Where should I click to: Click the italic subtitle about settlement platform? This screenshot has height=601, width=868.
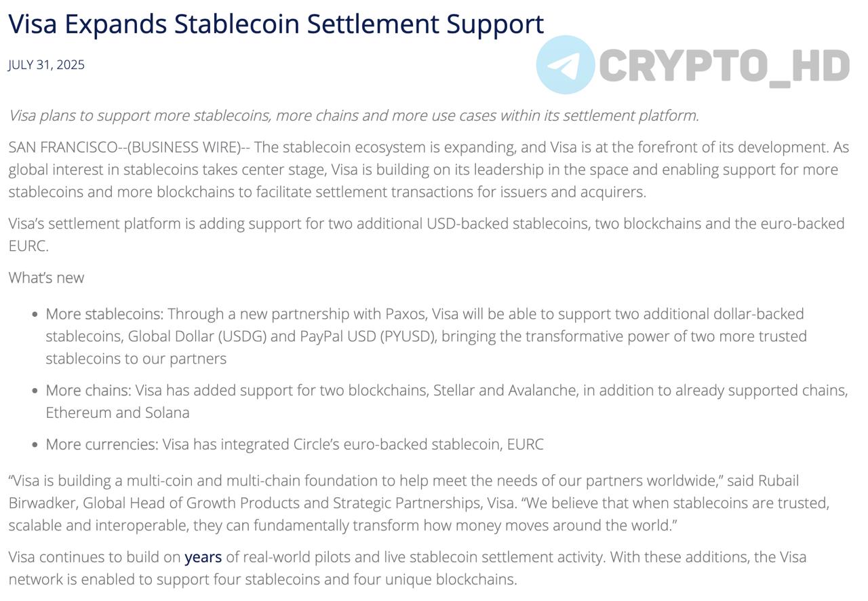[x=353, y=115]
